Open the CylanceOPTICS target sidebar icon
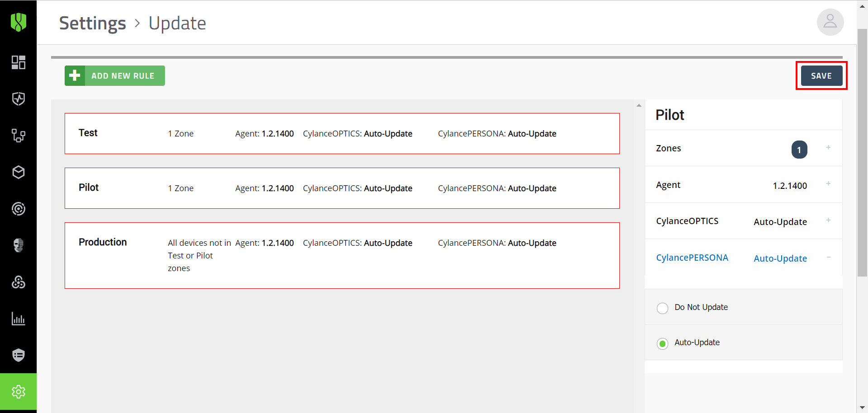Image resolution: width=868 pixels, height=413 pixels. [18, 209]
